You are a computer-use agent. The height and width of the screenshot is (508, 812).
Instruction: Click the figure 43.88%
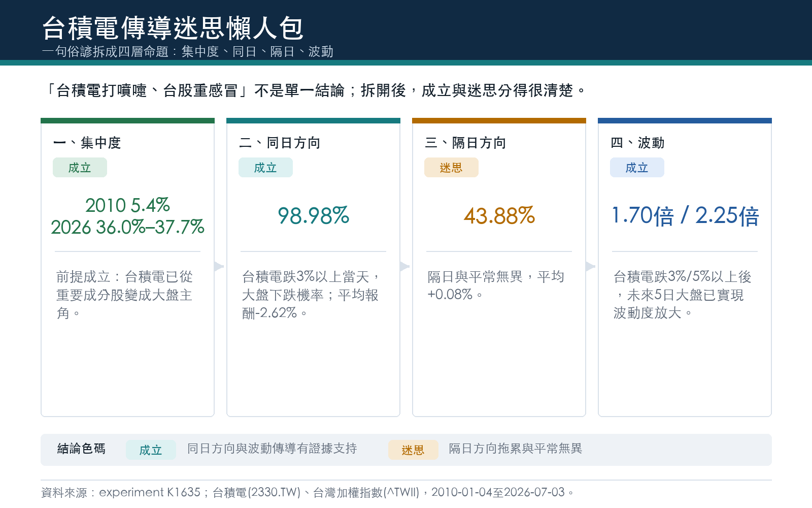point(499,216)
